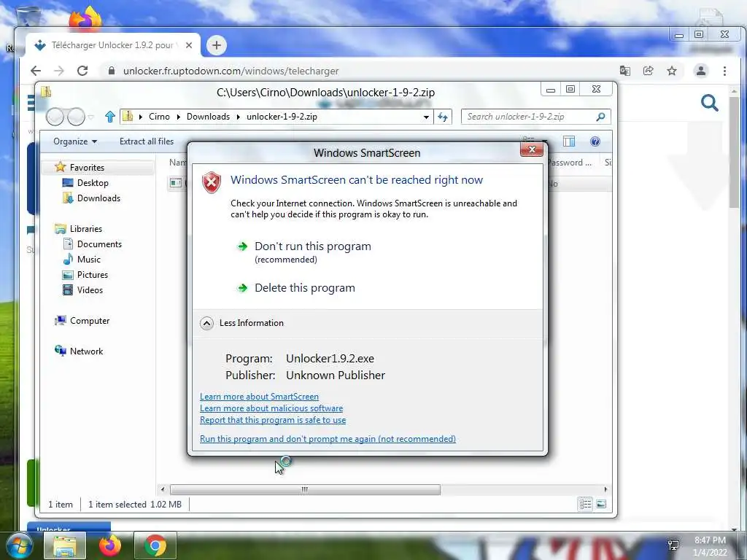Screen dimensions: 747x560
Task: Click the Chrome back button
Action: pyautogui.click(x=36, y=71)
